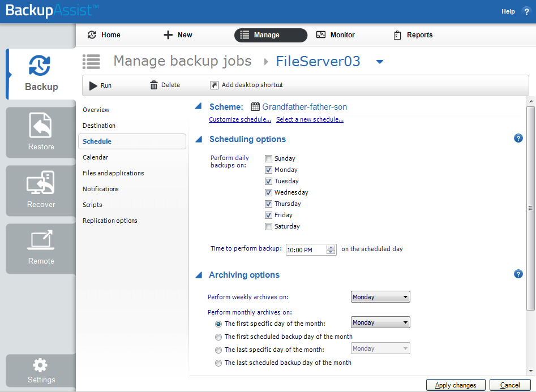The image size is (536, 392).
Task: Click the Grandfather-father-son scheme name
Action: tap(305, 107)
